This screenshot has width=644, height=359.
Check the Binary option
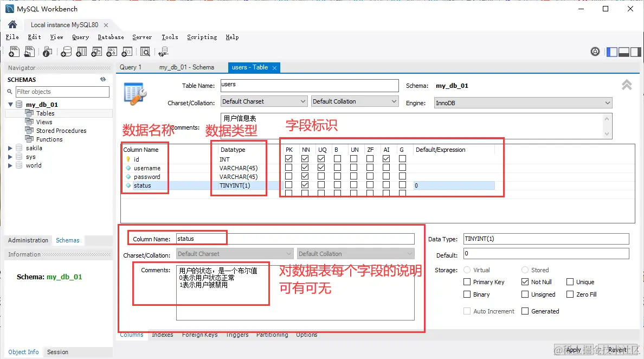click(x=467, y=294)
